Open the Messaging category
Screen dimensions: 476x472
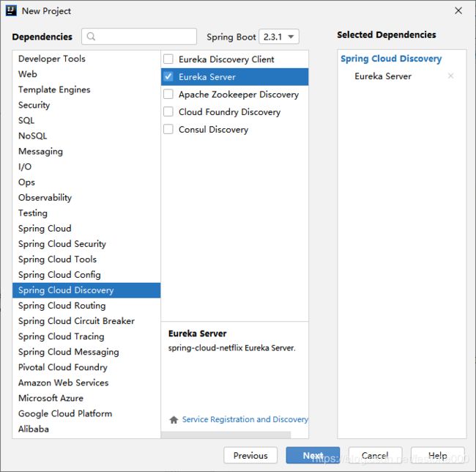[86, 151]
